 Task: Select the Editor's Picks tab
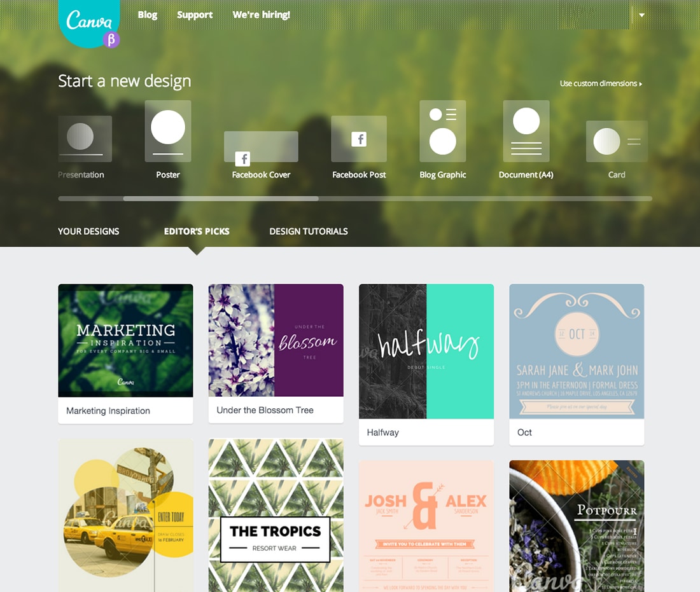[197, 231]
